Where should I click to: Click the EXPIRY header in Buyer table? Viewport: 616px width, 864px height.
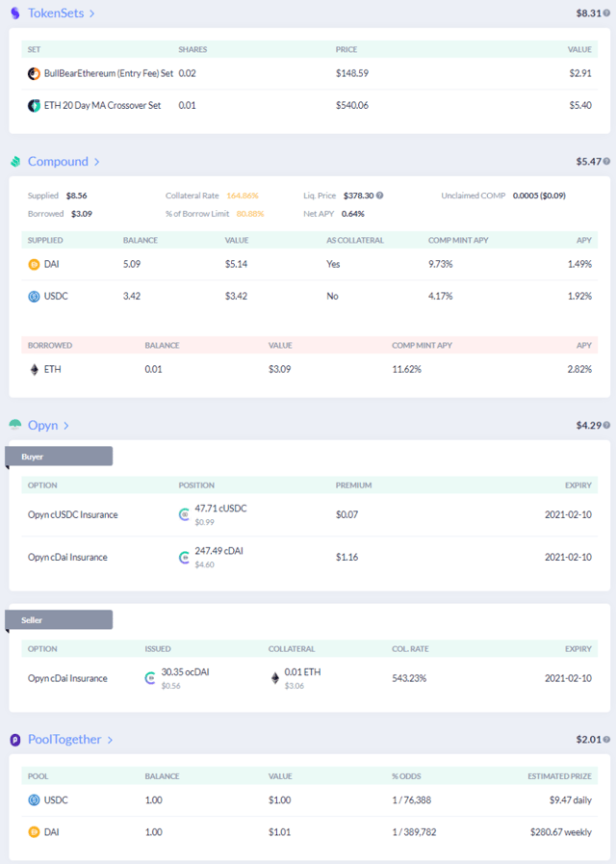(x=578, y=485)
